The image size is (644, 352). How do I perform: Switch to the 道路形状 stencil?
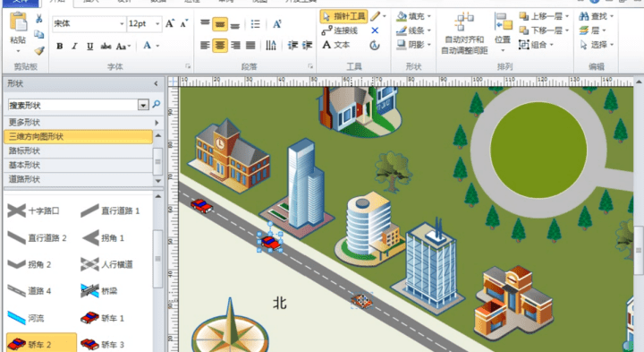tap(78, 179)
